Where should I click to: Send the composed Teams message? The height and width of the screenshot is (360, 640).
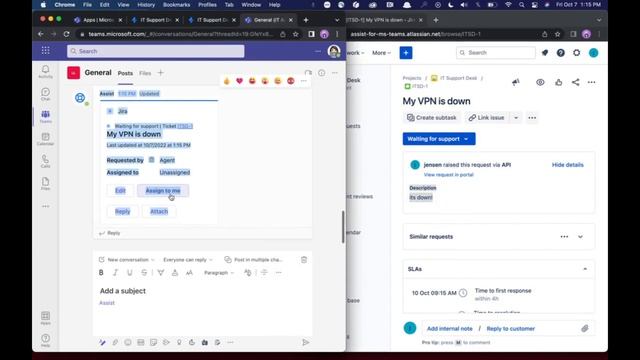click(x=305, y=342)
